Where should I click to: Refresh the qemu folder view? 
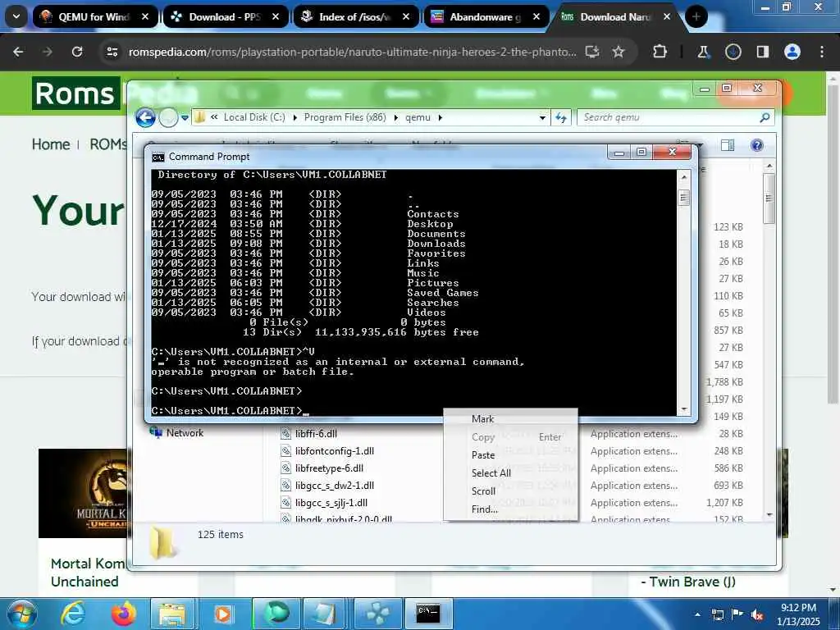click(561, 117)
